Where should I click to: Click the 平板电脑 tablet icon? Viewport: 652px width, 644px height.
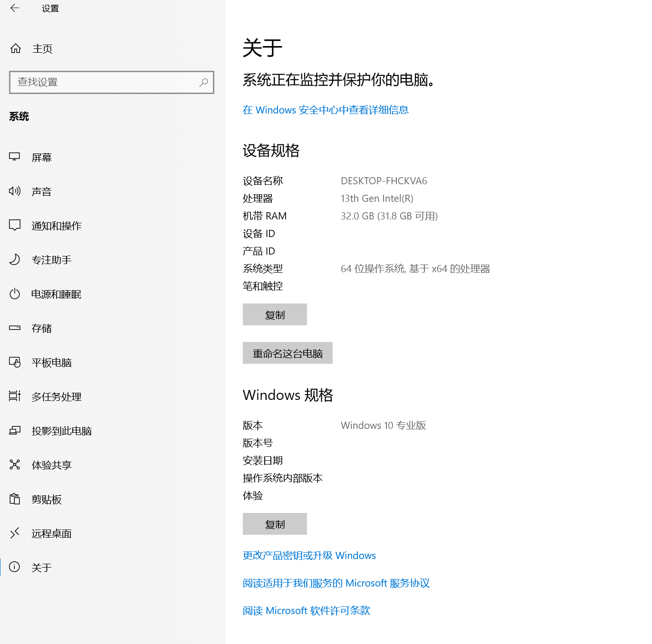pyautogui.click(x=15, y=362)
